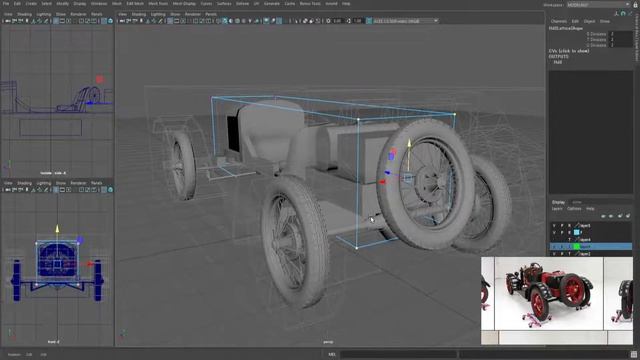Viewport: 640px width, 360px height.
Task: Toggle Resolution Gate icon in perspective panel toolbar
Action: tap(183, 20)
